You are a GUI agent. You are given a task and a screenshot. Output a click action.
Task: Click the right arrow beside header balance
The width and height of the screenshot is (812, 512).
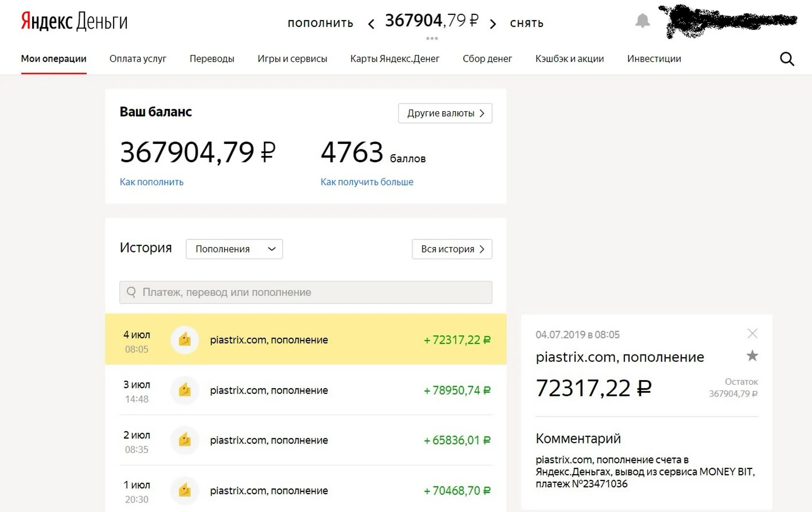(493, 24)
